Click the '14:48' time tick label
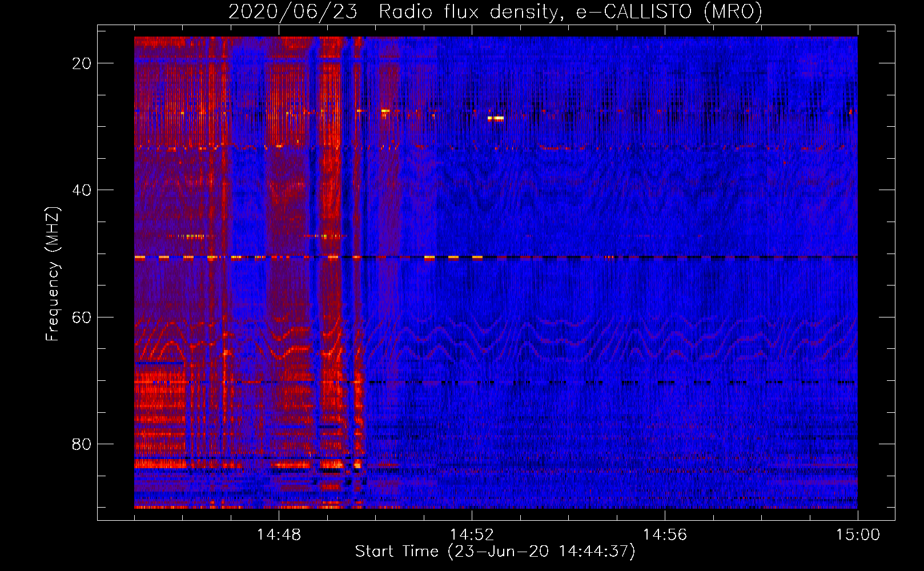924x571 pixels. click(x=279, y=535)
